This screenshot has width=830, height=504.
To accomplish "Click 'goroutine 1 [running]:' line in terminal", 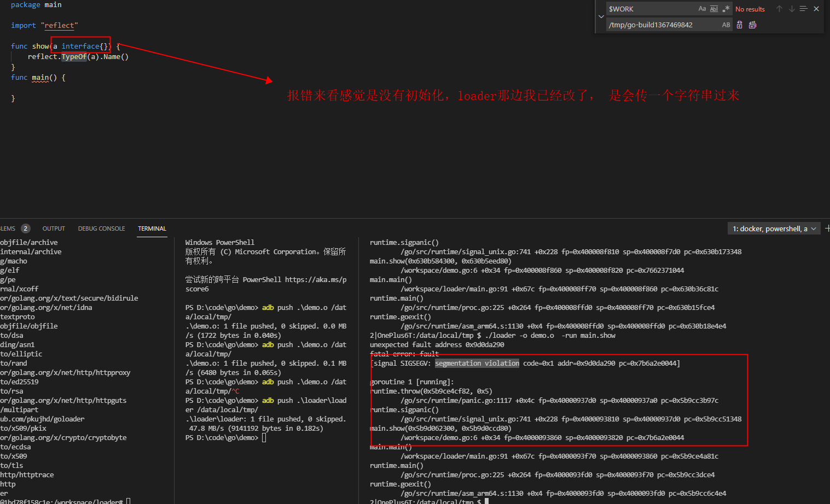I will tap(412, 382).
